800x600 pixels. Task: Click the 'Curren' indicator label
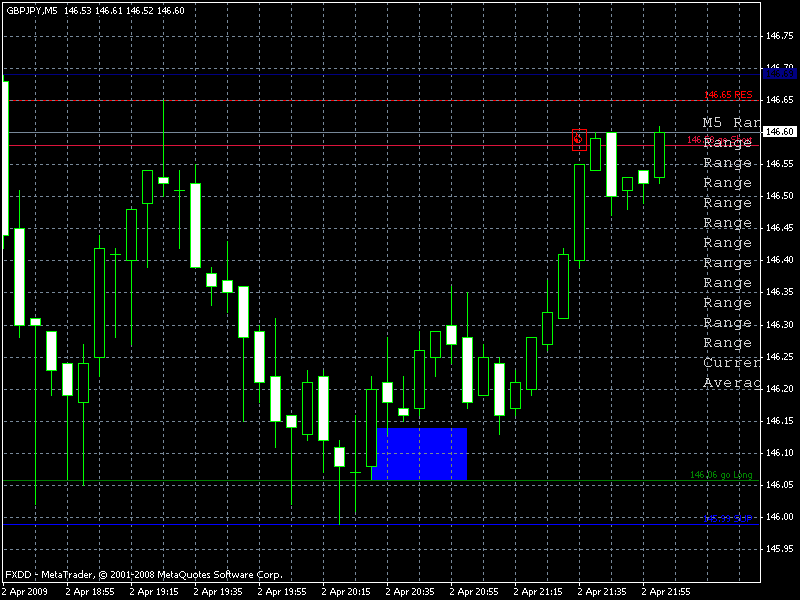point(731,363)
